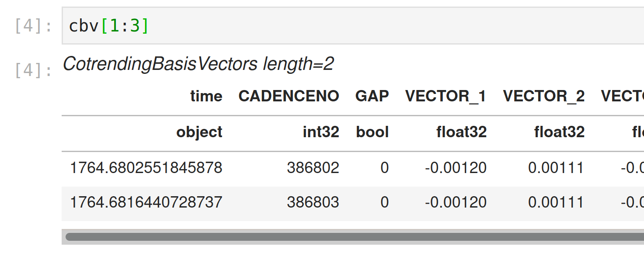Screen dimensions: 644x253
Task: Click the bool dtype label
Action: [x=372, y=132]
